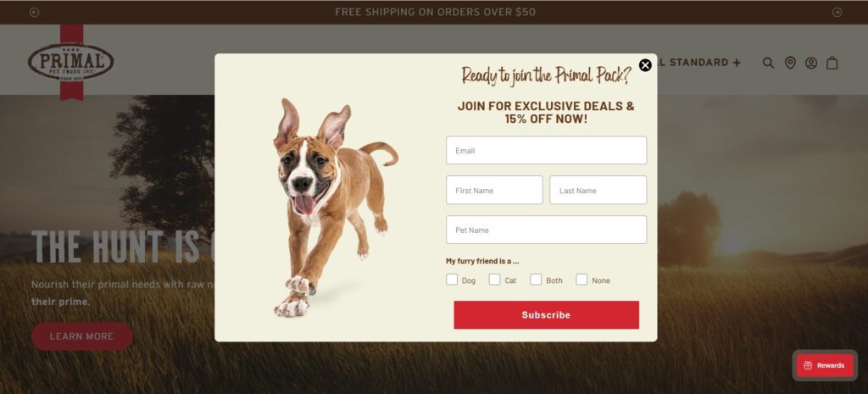Check the None checkbox
Screen dimensions: 868x394
click(581, 280)
